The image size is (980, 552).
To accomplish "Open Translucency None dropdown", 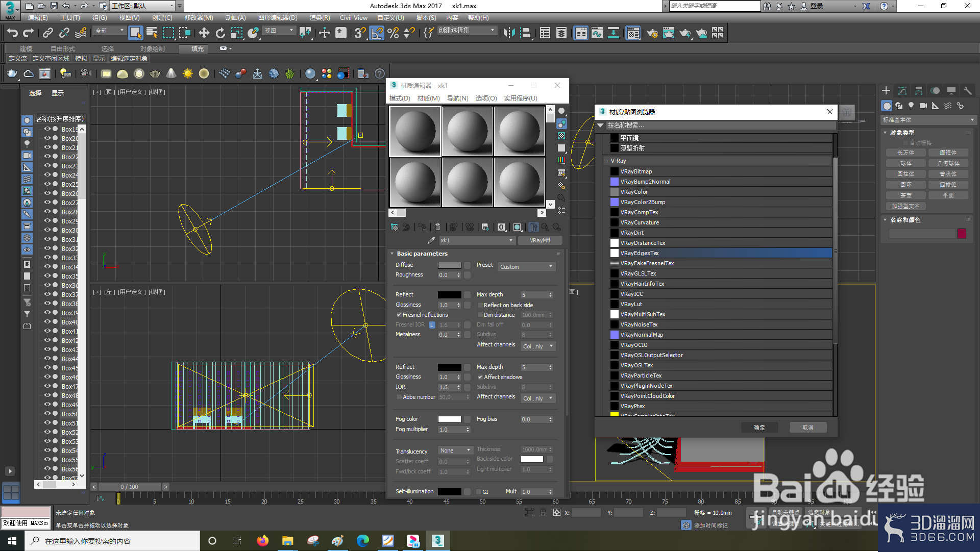I will 455,450.
